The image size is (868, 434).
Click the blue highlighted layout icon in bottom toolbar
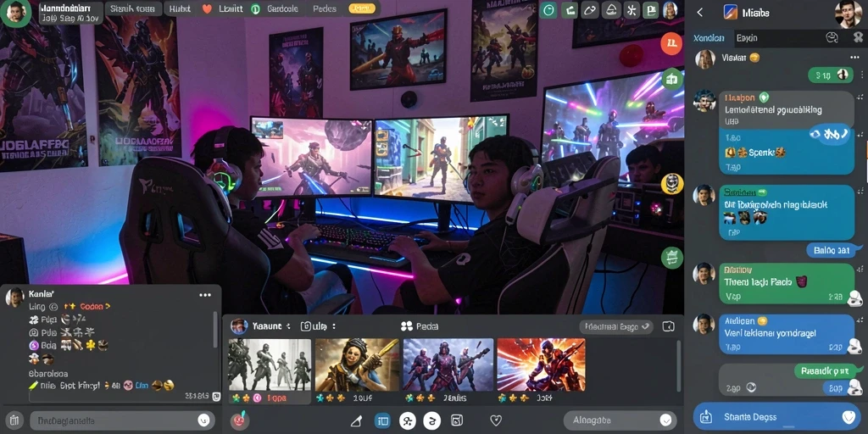[382, 421]
